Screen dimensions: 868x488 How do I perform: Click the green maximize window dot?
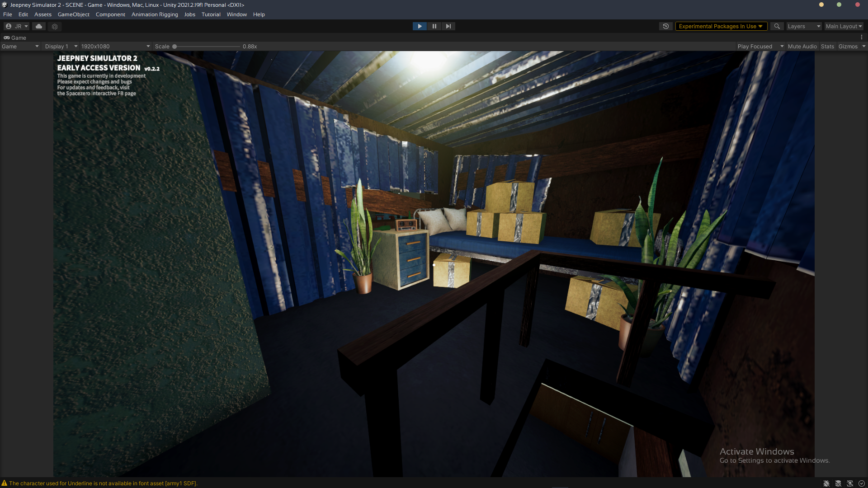coord(839,5)
